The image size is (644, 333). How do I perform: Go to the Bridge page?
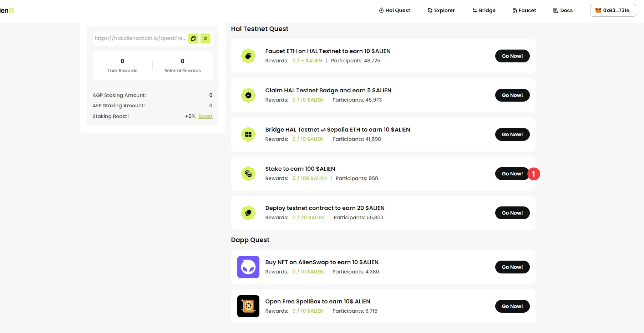[484, 10]
